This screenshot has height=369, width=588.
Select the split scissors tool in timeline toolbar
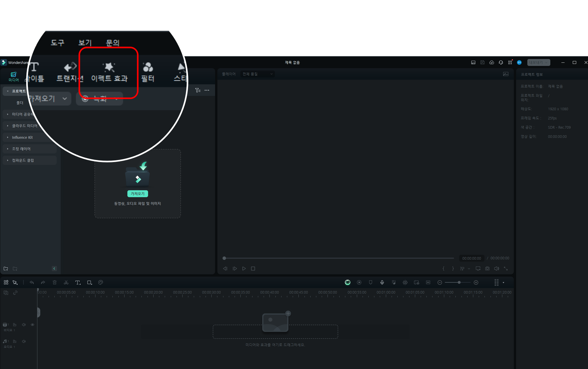click(66, 283)
